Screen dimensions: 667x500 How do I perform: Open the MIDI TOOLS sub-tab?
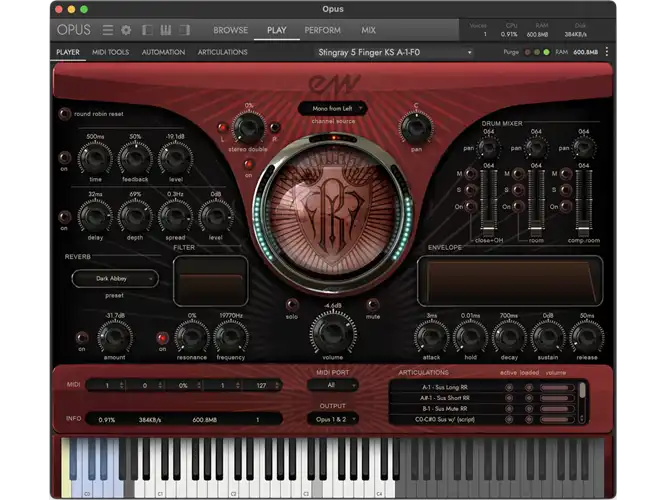tap(111, 52)
